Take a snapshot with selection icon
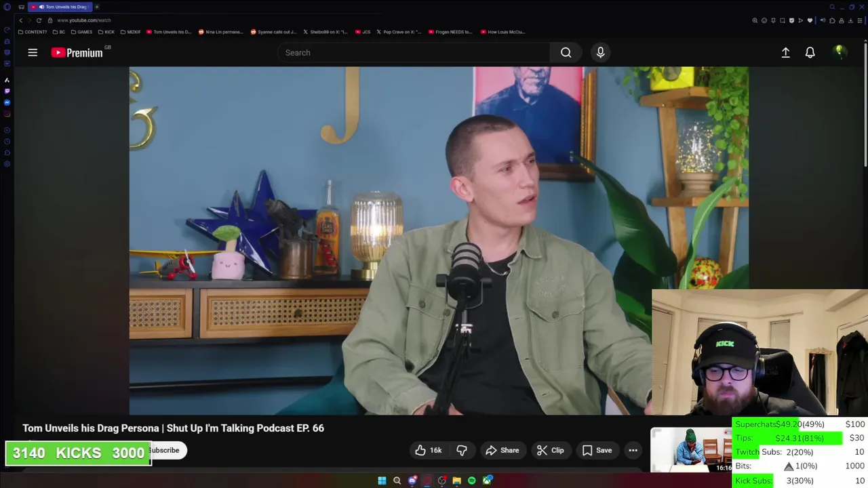 click(x=783, y=20)
